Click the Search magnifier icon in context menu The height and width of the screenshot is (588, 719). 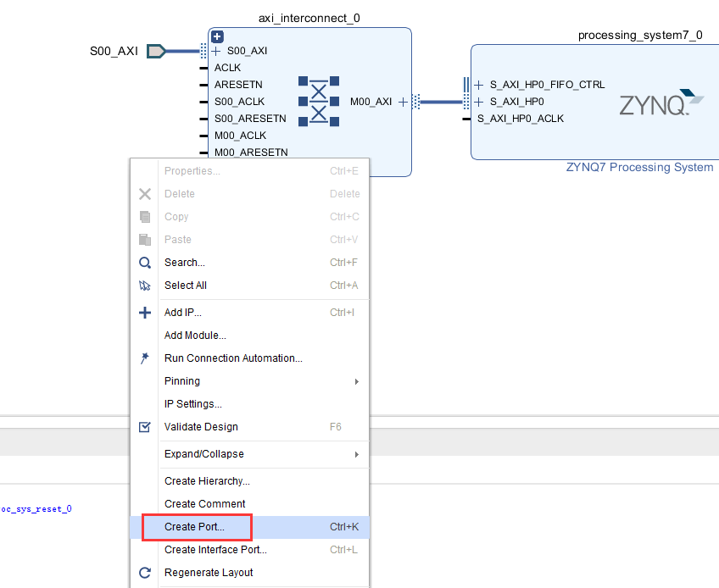[x=145, y=263]
